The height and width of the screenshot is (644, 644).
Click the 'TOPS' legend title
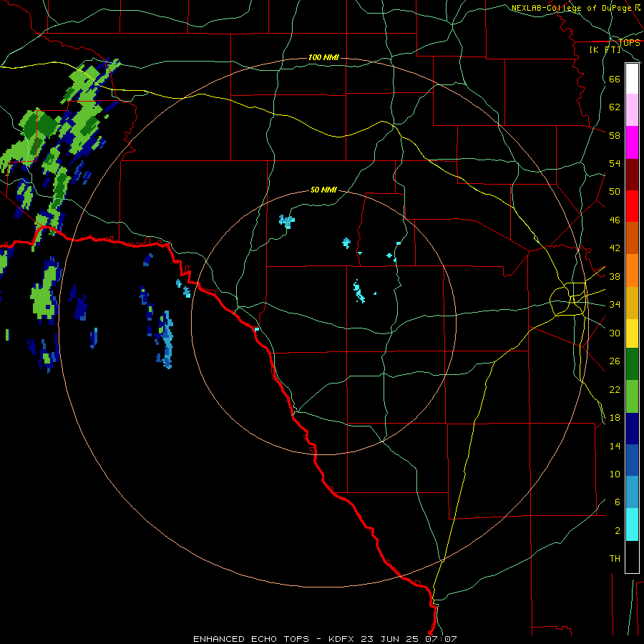coord(629,42)
